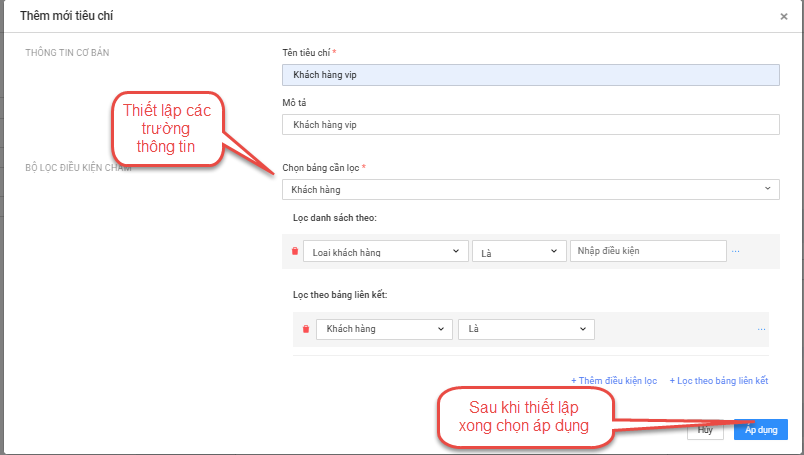Open the Khách hàng linked table dropdown
This screenshot has height=455, width=804.
pos(384,329)
